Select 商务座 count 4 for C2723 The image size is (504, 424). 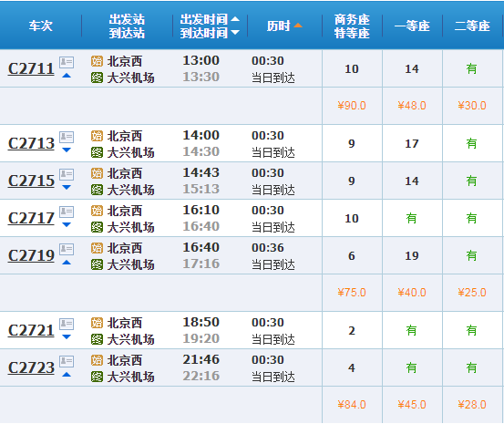(352, 367)
